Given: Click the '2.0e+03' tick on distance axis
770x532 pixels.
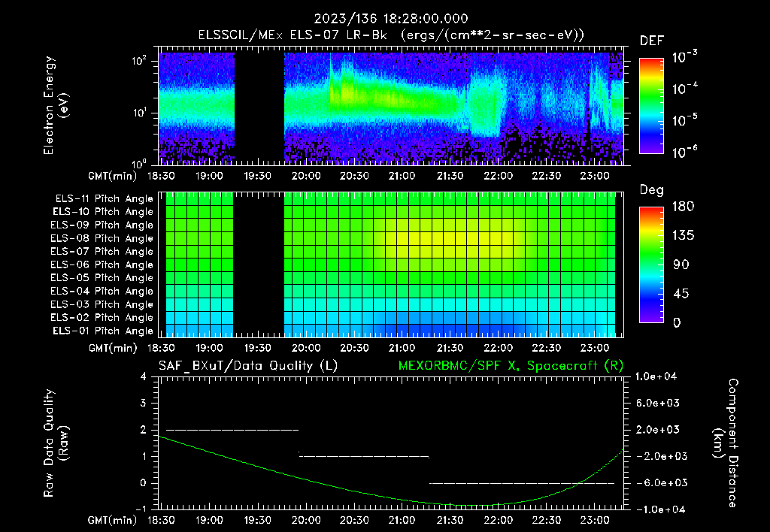Looking at the screenshot, I should pos(657,429).
